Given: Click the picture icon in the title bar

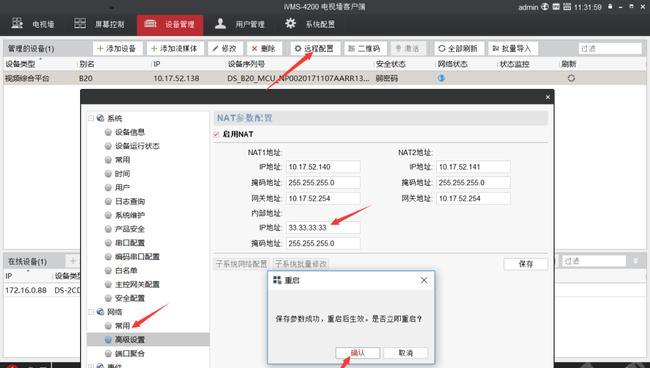Looking at the screenshot, I should pos(556,7).
